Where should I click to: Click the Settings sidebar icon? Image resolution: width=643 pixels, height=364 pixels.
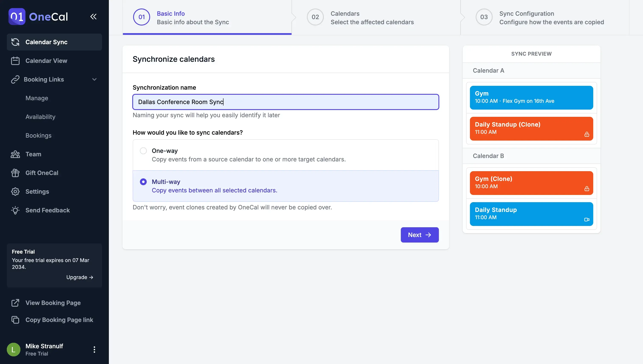15,192
